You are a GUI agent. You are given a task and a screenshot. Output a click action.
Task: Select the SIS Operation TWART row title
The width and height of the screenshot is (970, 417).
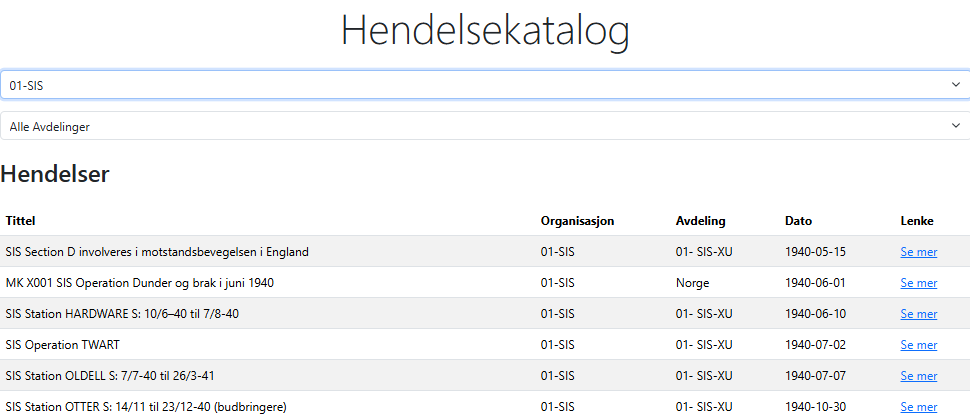[62, 345]
